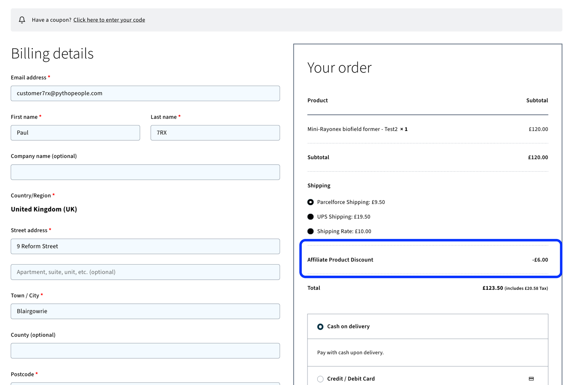
Task: Click the bold Subtotal row amount '£120.00'
Action: [x=538, y=157]
